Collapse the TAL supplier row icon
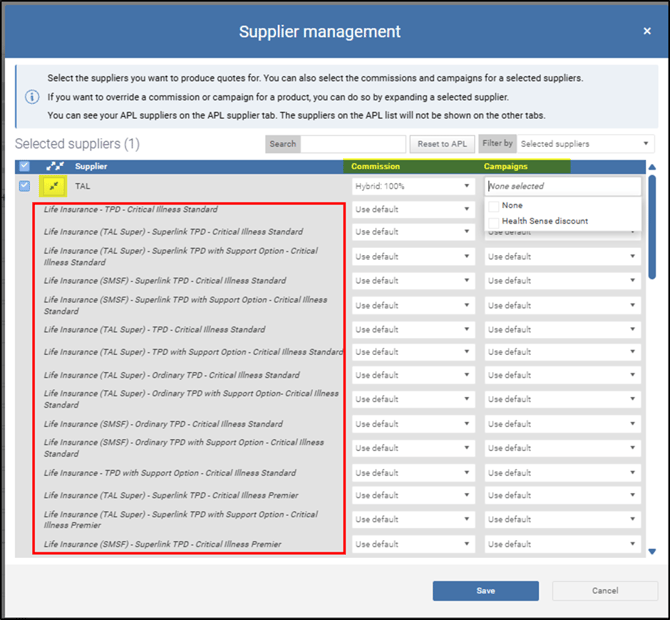The image size is (670, 620). point(54,185)
